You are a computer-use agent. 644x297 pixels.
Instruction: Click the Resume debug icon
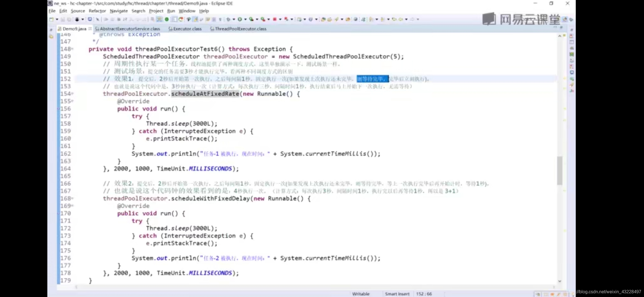[x=107, y=19]
